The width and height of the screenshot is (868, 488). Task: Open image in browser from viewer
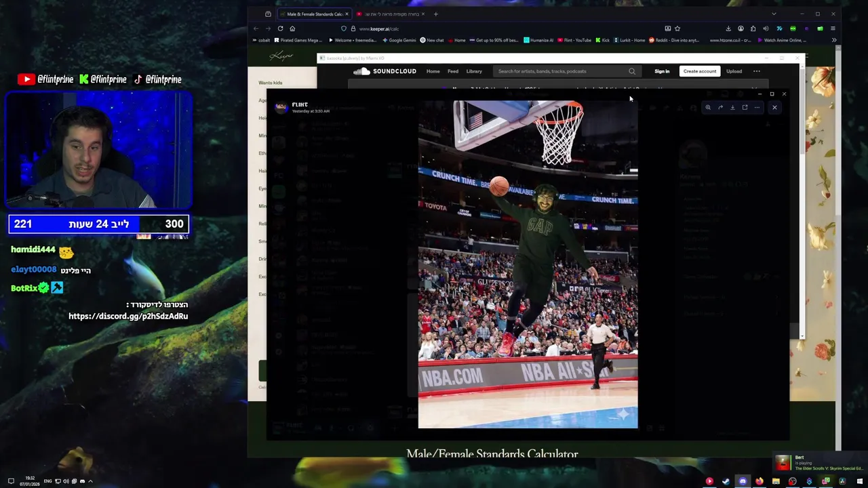(x=745, y=107)
